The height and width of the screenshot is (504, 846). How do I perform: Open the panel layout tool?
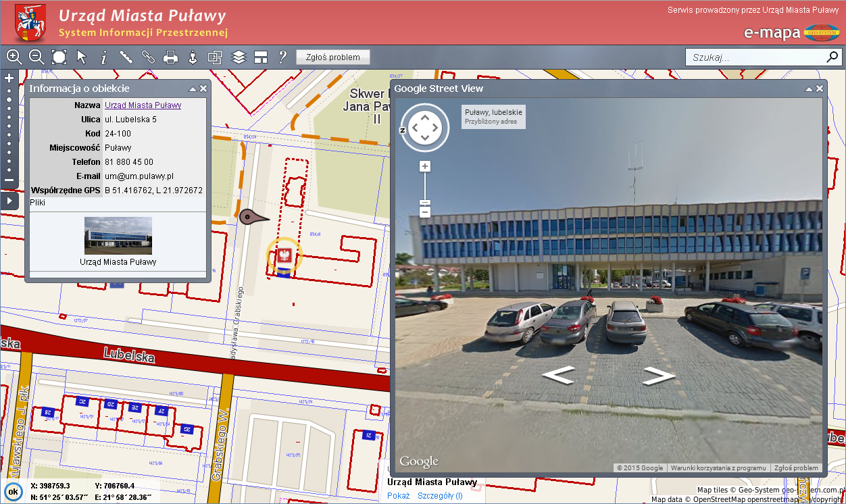[x=261, y=57]
